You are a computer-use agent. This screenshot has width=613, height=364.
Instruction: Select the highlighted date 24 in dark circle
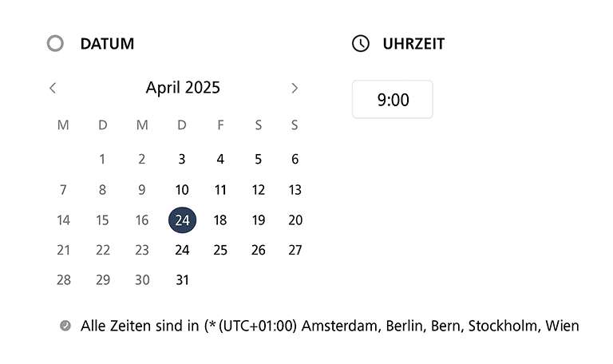pyautogui.click(x=182, y=220)
